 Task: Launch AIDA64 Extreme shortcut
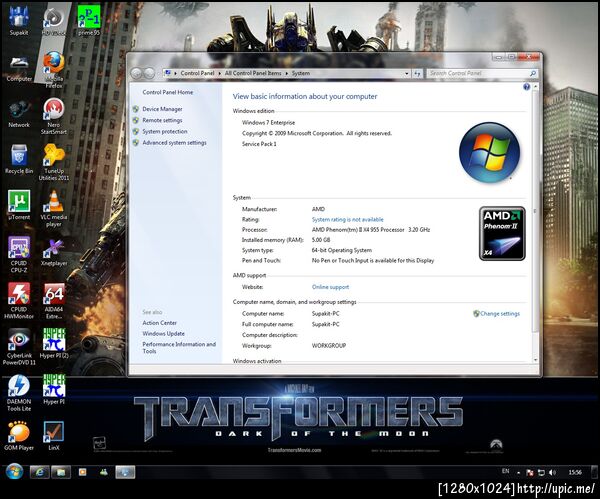point(54,301)
